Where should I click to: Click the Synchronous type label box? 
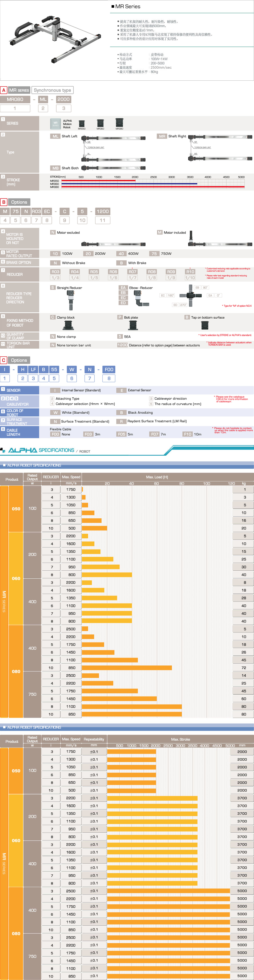tap(52, 90)
